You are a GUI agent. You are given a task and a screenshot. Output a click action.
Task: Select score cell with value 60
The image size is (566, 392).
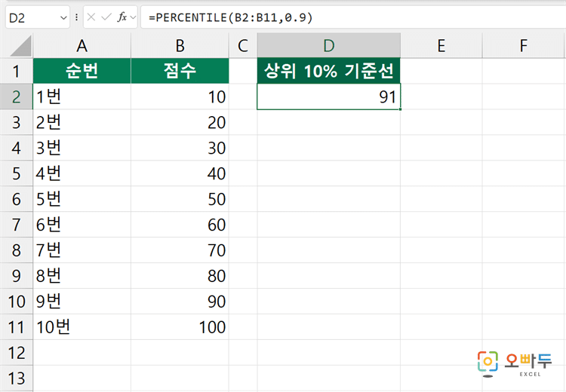point(180,225)
